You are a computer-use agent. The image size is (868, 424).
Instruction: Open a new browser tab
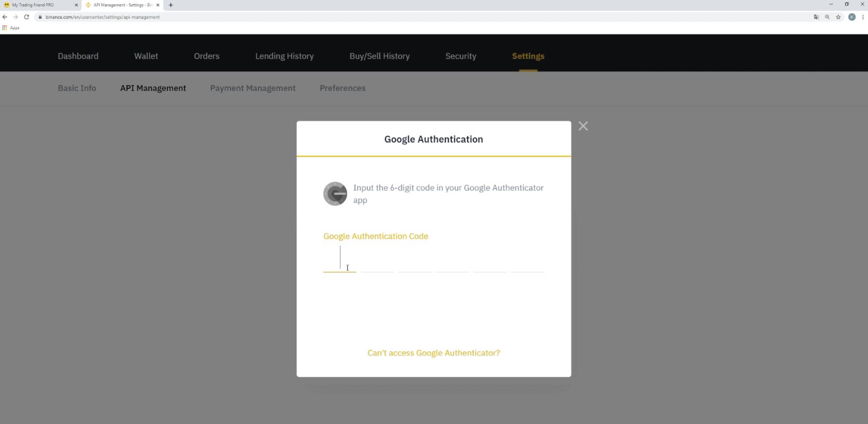(x=170, y=5)
